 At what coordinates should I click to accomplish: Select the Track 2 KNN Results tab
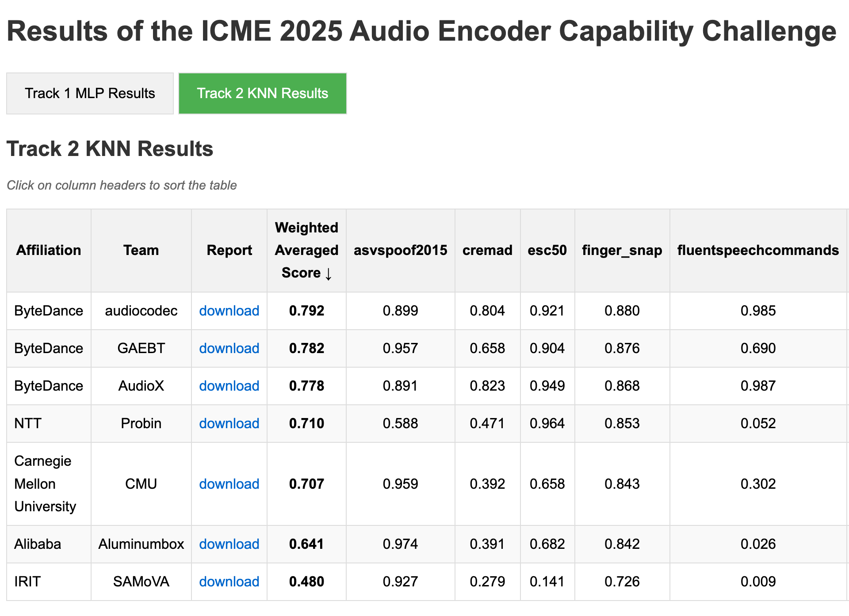262,93
